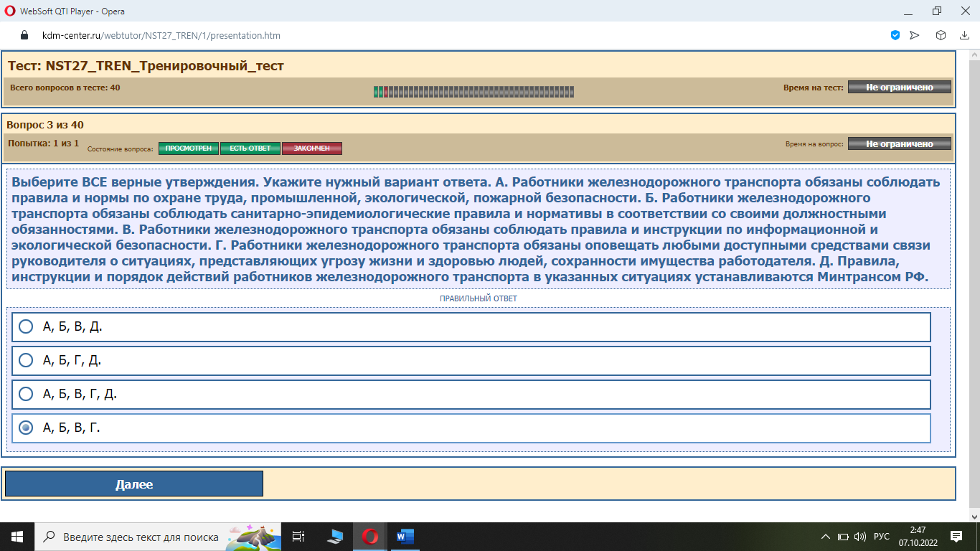Click the test time Не ограничено box
Viewport: 980px width, 551px height.
tap(900, 87)
